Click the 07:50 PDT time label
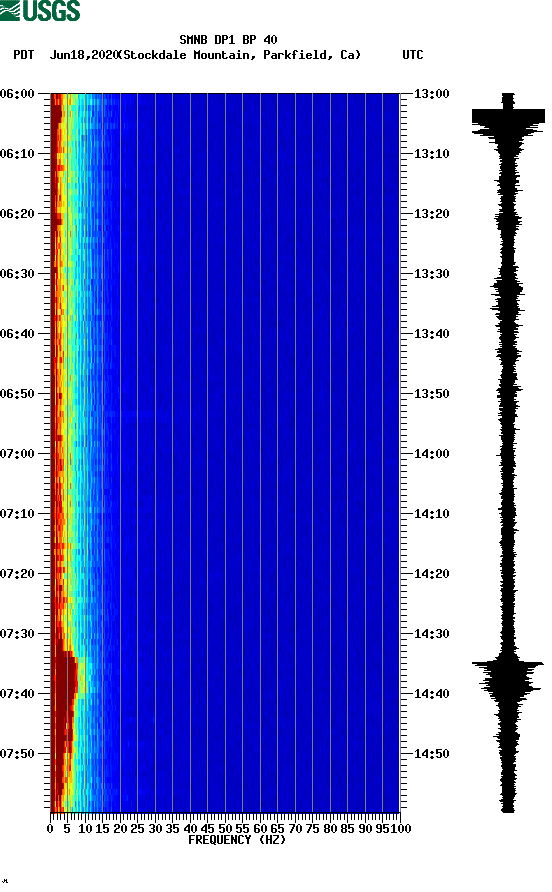This screenshot has height=892, width=552. coord(18,754)
